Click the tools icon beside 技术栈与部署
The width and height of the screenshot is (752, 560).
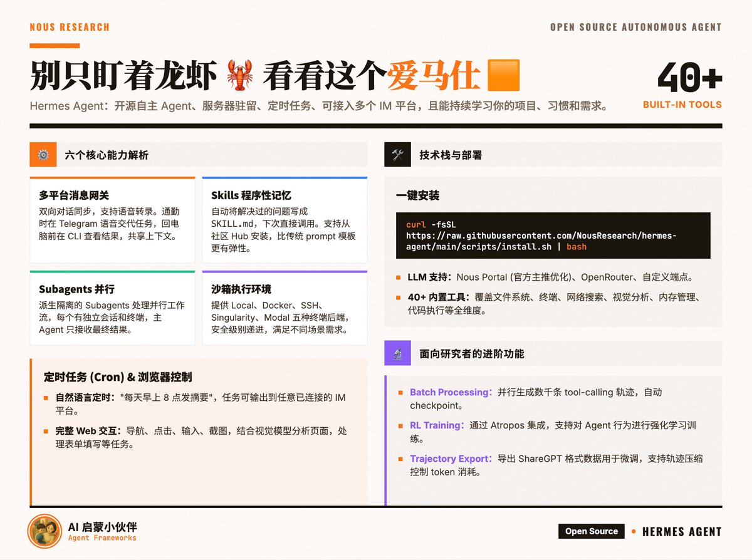click(x=397, y=155)
